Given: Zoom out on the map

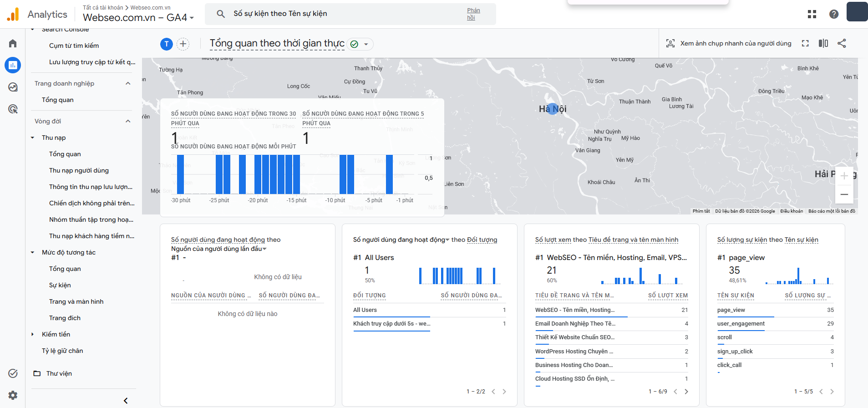Looking at the screenshot, I should point(844,194).
